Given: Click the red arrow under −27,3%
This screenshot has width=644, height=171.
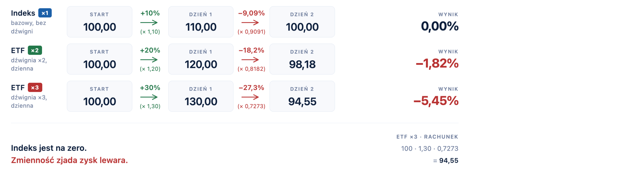Looking at the screenshot, I should [250, 97].
